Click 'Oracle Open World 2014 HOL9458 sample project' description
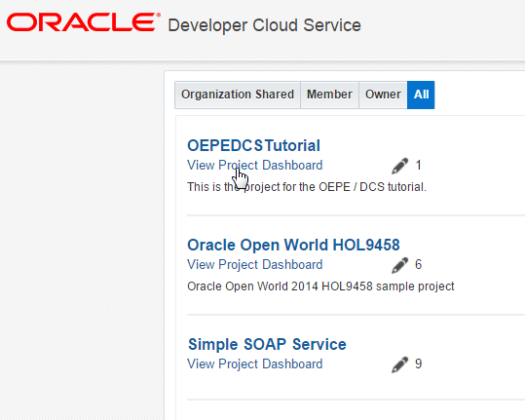Viewport: 525px width, 420px height. 320,286
